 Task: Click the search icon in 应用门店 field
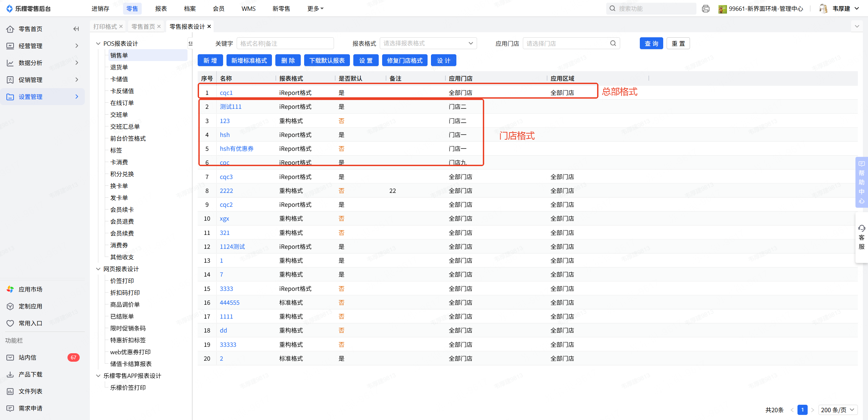613,43
